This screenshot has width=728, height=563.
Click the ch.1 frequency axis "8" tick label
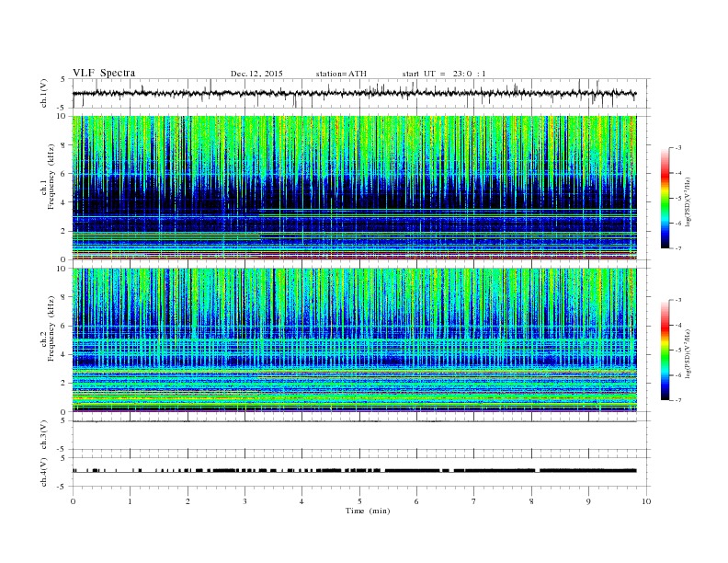tap(64, 145)
